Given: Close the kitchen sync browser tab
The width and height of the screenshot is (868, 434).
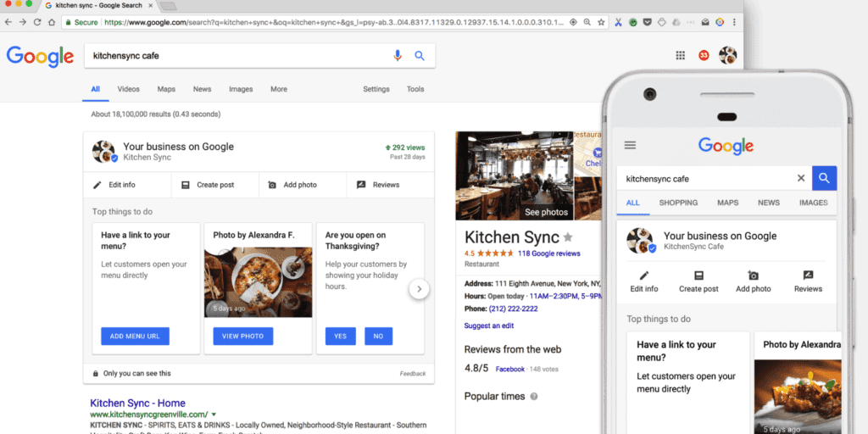Looking at the screenshot, I should 149,6.
